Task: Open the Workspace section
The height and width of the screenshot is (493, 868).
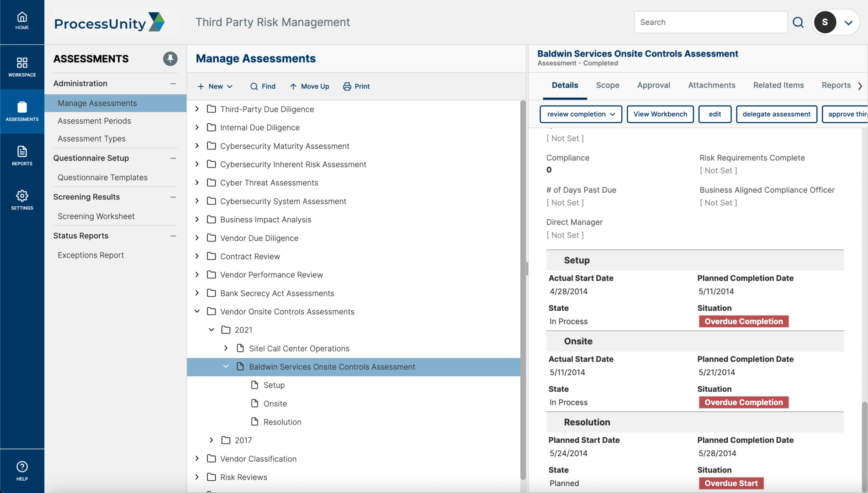Action: [x=22, y=67]
